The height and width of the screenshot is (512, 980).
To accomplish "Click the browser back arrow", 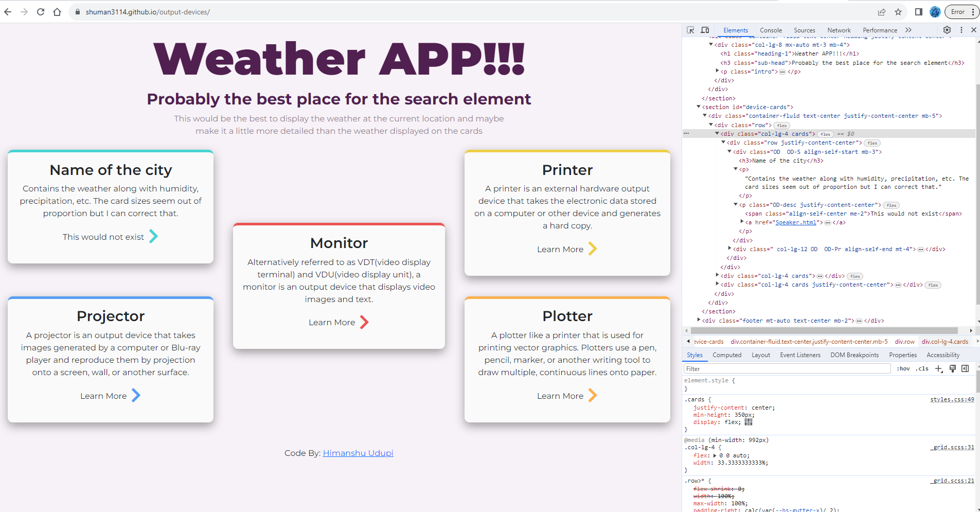I will (8, 12).
